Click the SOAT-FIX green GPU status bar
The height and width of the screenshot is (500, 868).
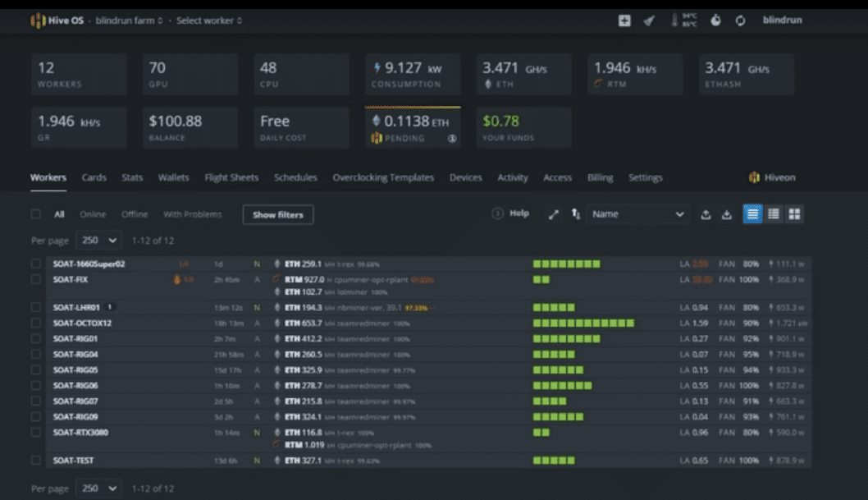(541, 280)
